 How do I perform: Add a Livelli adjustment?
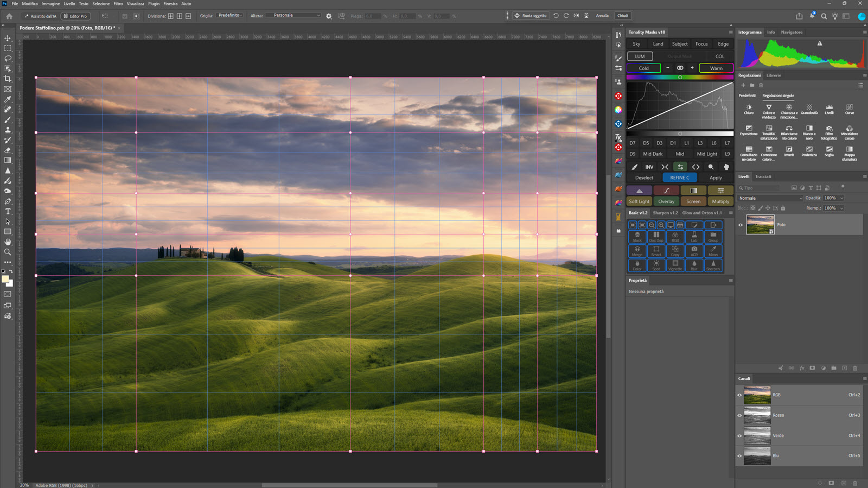click(x=829, y=109)
